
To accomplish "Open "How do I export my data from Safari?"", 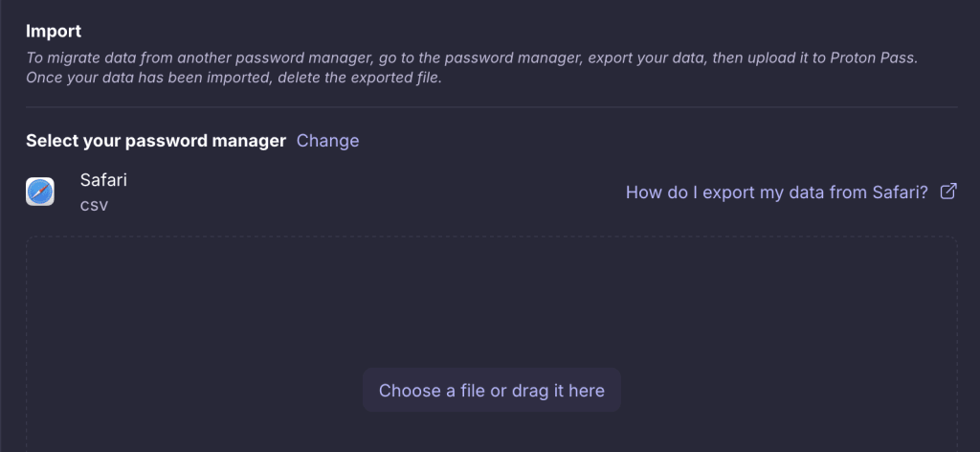I will (x=776, y=192).
